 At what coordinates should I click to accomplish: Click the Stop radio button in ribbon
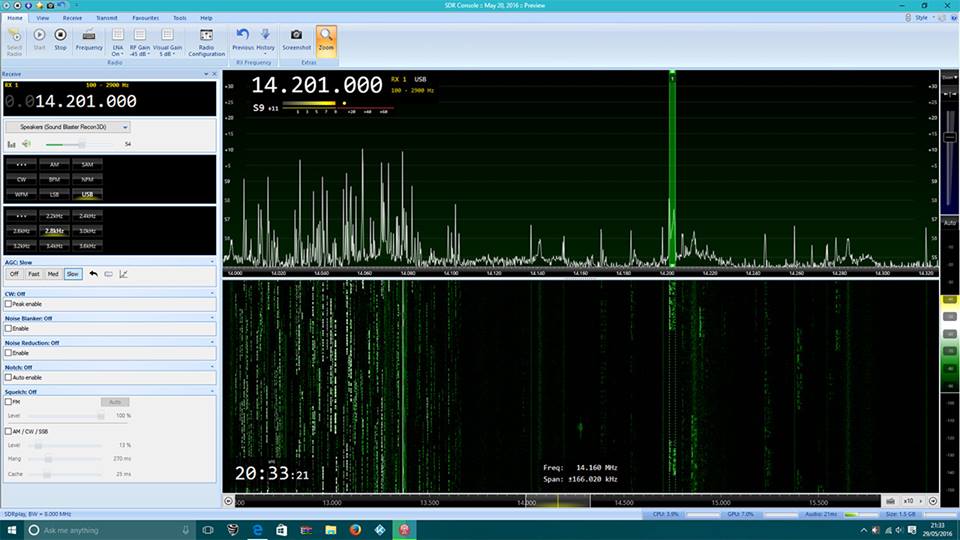tap(61, 39)
